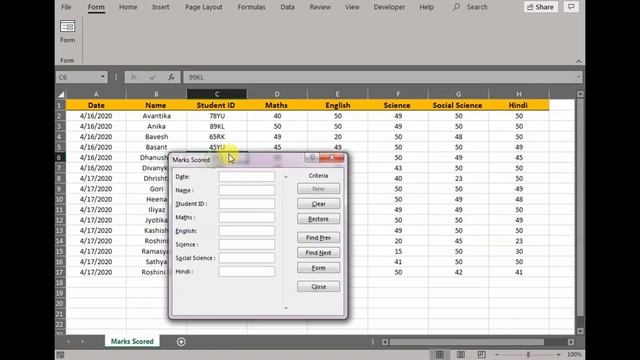Open the Name Box dropdown arrow

pyautogui.click(x=102, y=77)
